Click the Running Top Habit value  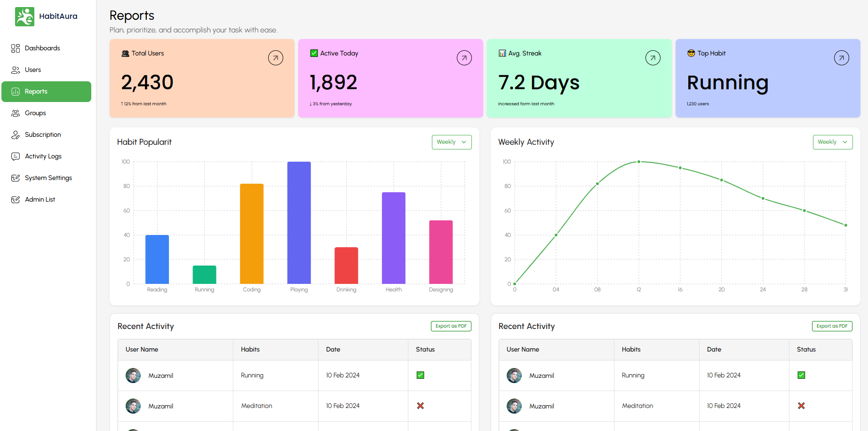click(728, 83)
